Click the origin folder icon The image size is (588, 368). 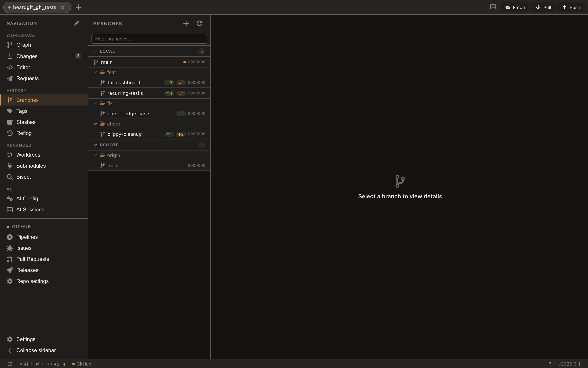coord(102,155)
